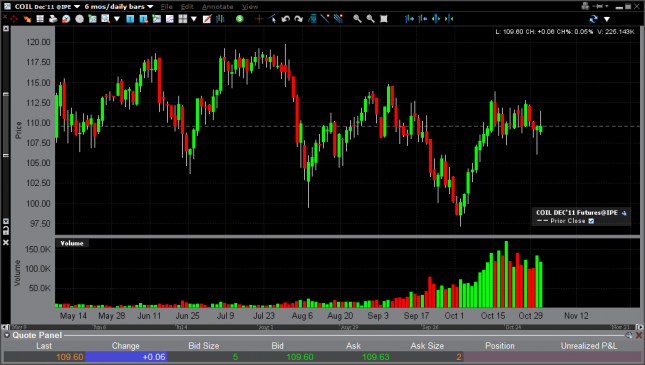Open the small dropdown next to the pin
The height and width of the screenshot is (365, 645).
pyautogui.click(x=607, y=6)
